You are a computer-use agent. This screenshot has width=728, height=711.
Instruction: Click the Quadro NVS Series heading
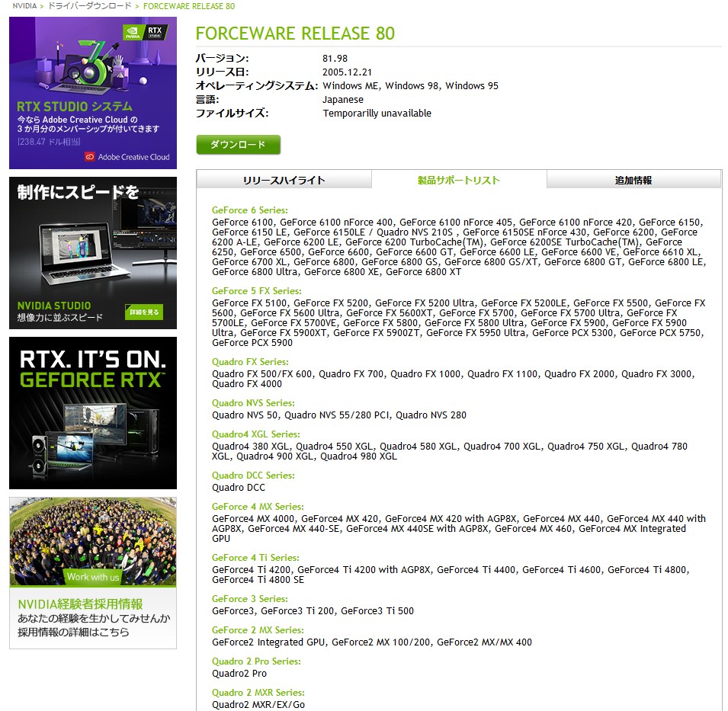[x=253, y=403]
